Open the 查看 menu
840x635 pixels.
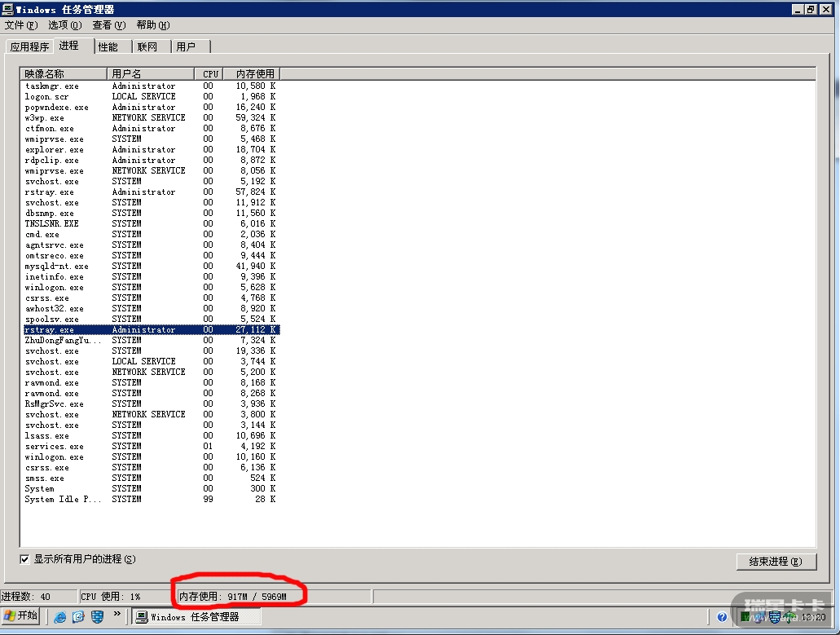click(108, 25)
